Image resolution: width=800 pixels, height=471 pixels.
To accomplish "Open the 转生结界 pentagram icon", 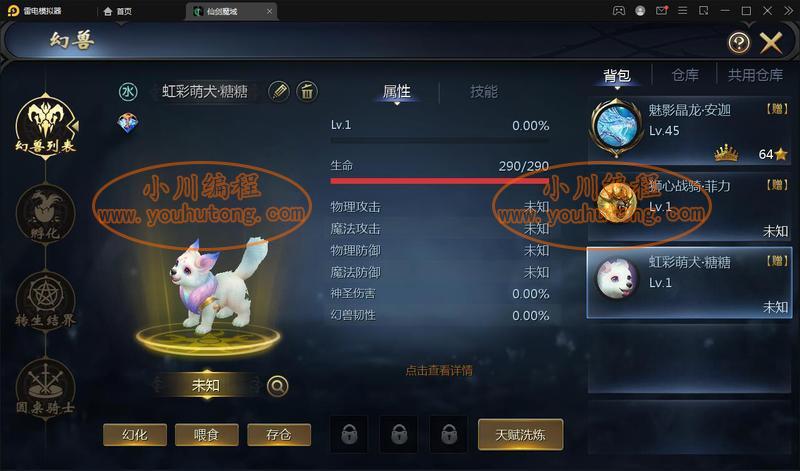I will coord(45,300).
